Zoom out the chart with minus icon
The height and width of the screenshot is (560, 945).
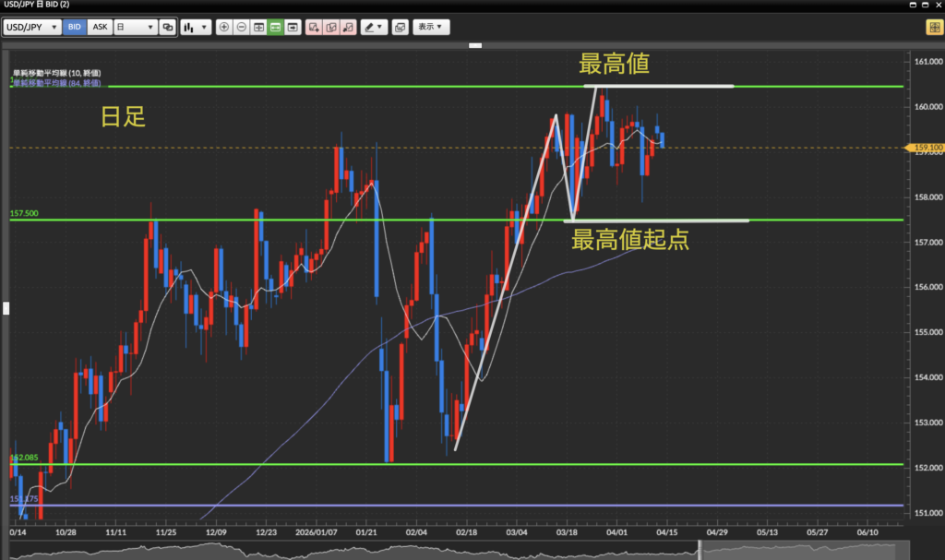(x=242, y=27)
